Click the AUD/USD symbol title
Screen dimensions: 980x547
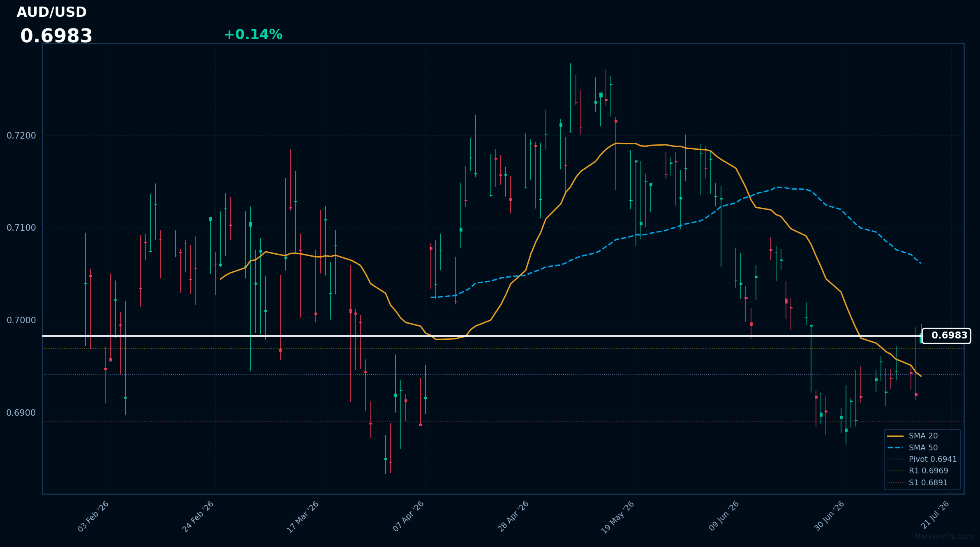pyautogui.click(x=52, y=12)
